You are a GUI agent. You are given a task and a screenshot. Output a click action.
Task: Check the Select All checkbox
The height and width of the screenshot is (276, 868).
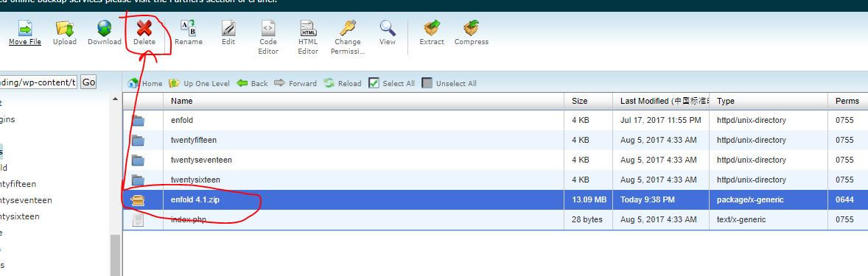point(374,83)
